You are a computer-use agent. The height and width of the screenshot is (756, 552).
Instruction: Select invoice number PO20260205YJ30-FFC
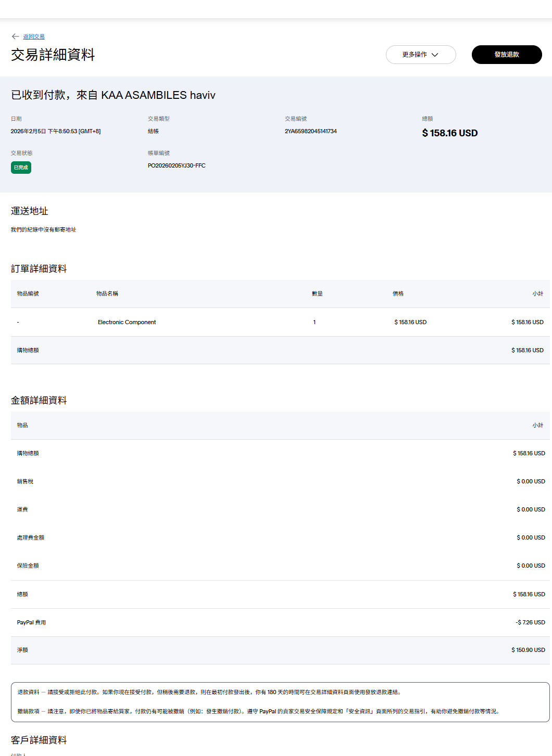pos(177,165)
